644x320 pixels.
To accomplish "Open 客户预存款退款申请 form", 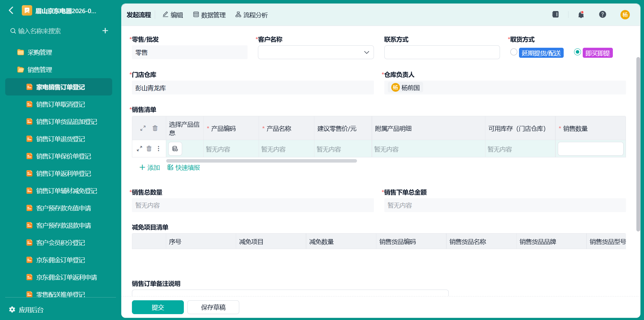I will 59,225.
